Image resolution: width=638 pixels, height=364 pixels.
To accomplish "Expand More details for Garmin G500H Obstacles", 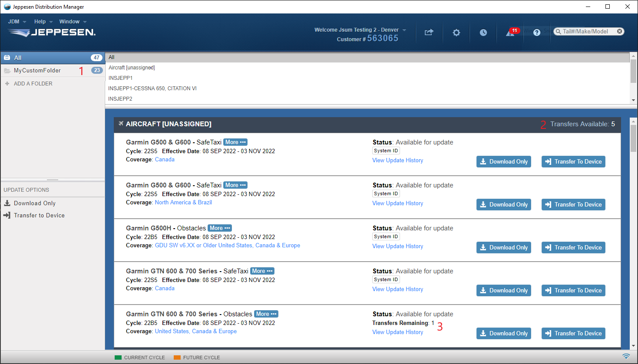I will 219,228.
